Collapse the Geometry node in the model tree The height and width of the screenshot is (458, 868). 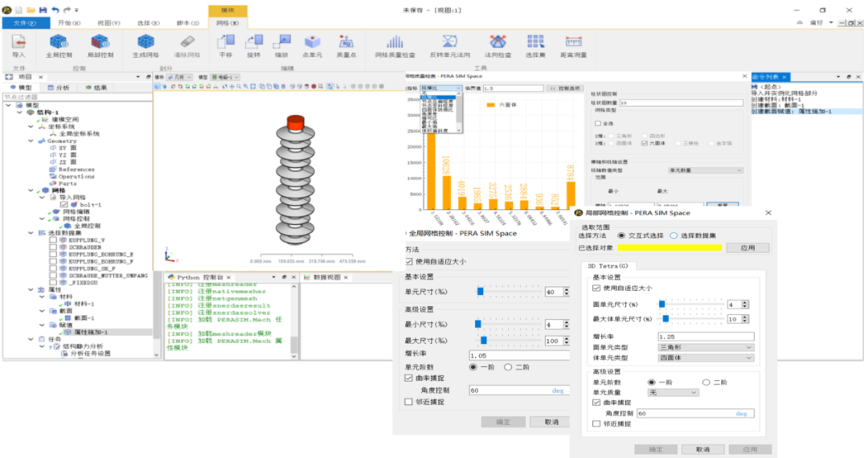tap(31, 141)
